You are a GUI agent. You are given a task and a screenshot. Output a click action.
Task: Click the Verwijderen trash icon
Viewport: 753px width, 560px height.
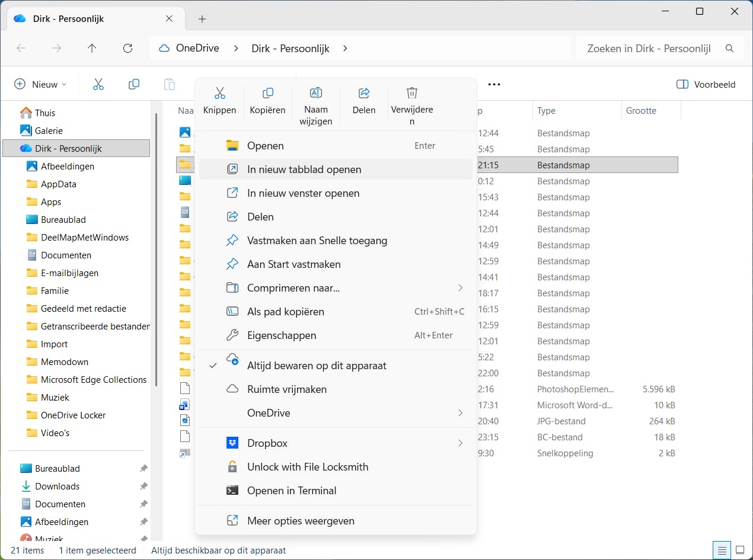tap(411, 93)
